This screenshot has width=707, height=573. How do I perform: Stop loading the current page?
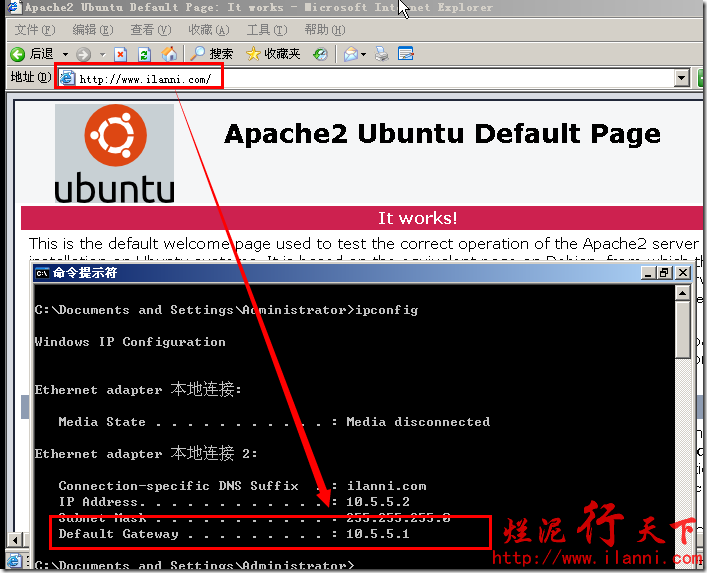tap(121, 54)
